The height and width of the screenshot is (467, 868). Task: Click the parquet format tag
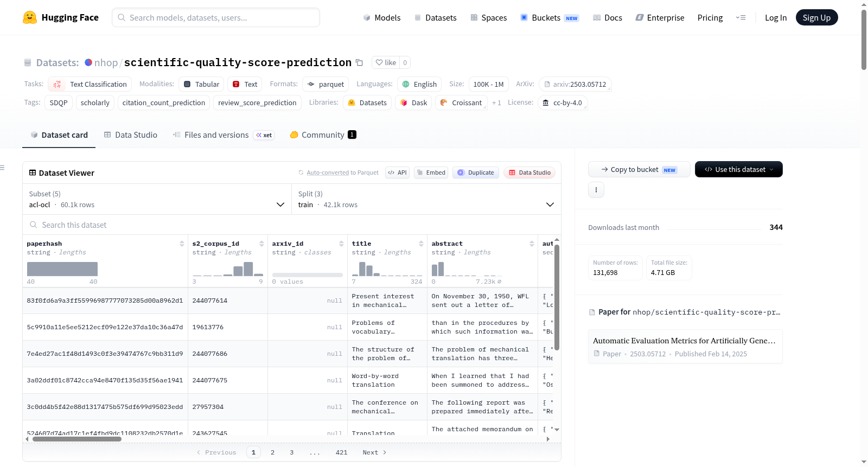tap(325, 84)
